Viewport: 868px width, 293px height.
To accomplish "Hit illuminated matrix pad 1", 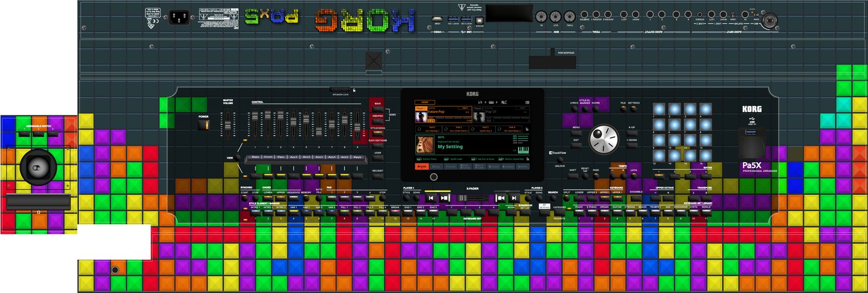I will click(x=659, y=109).
